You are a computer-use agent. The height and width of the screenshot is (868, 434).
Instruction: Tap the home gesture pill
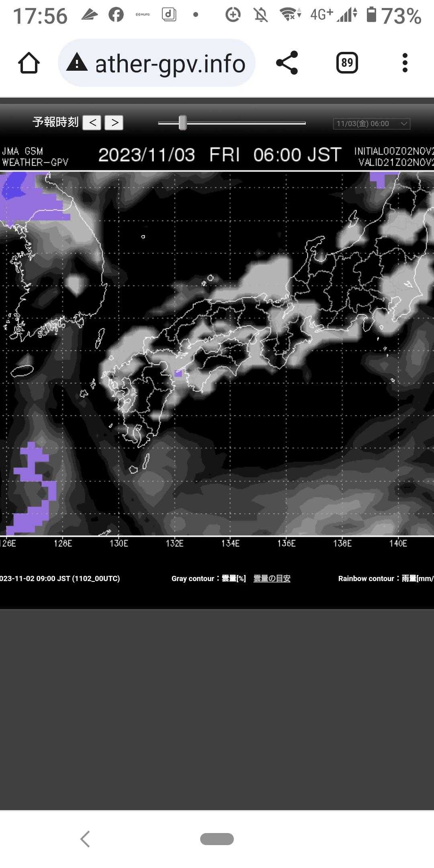[217, 839]
